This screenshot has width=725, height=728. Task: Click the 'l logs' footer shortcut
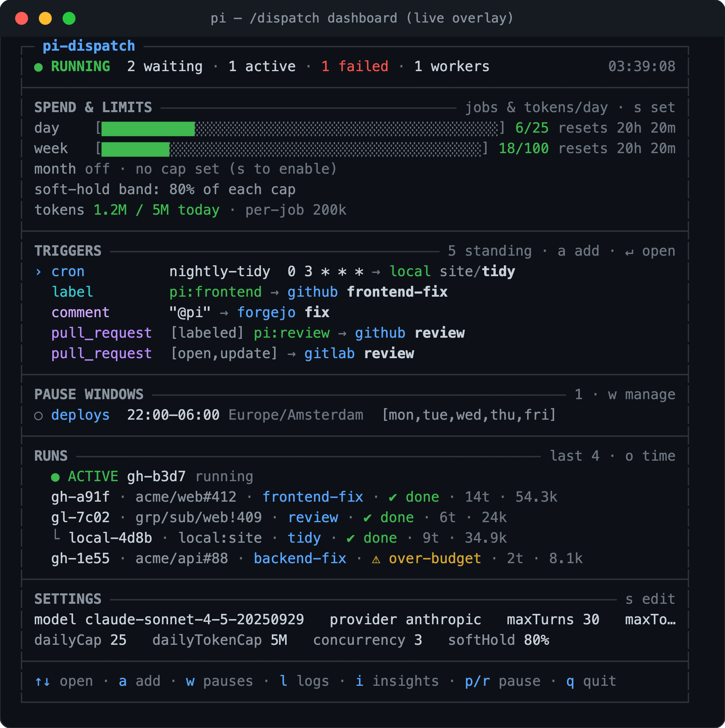pyautogui.click(x=304, y=681)
